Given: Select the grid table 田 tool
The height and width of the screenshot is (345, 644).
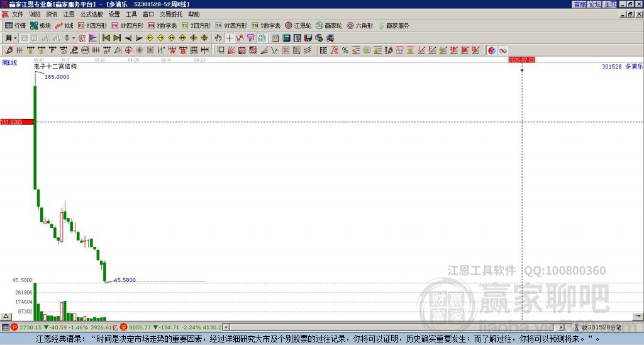Looking at the screenshot, I should 286,50.
